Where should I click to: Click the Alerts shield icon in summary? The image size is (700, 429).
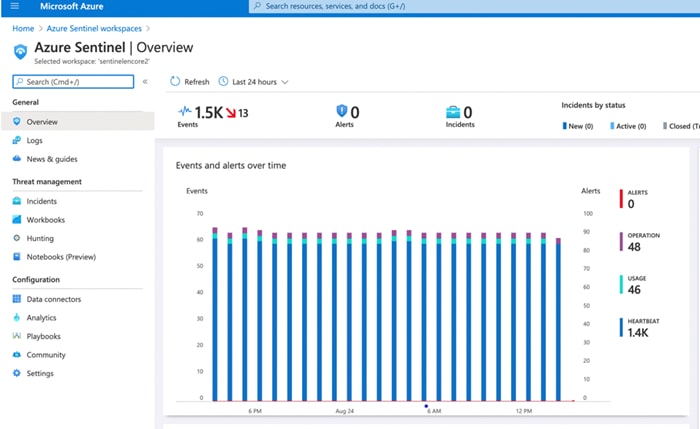pyautogui.click(x=342, y=110)
